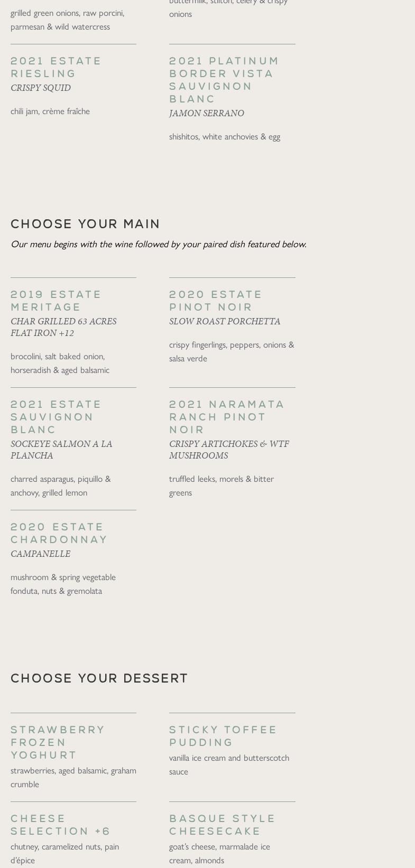Click the Choose Your Dessert heading
The width and height of the screenshot is (415, 868).
[x=99, y=678]
